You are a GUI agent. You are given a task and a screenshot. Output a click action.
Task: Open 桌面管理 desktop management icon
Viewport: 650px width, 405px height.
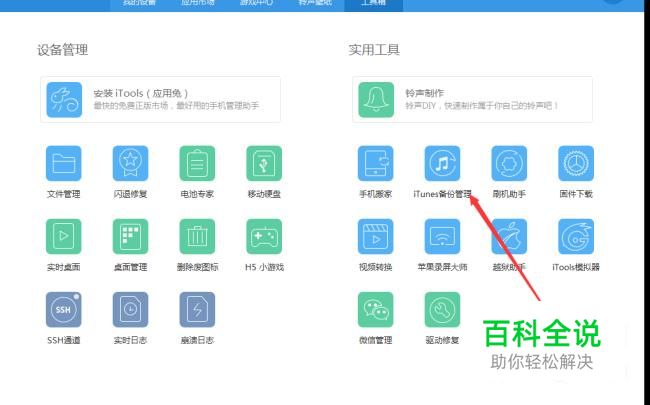(x=130, y=236)
